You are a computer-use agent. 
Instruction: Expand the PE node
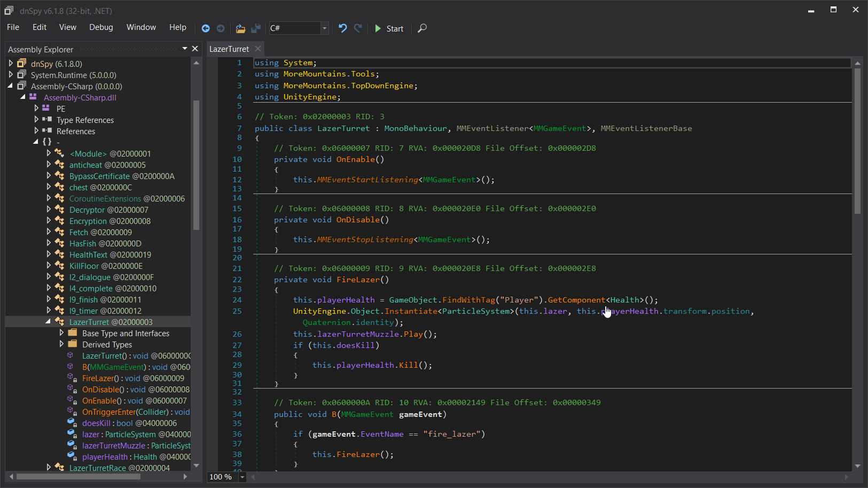[x=36, y=109]
